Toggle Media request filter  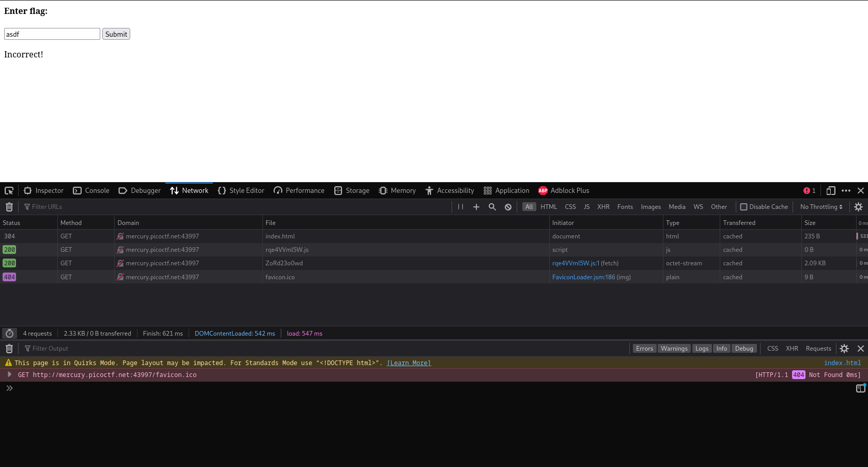(677, 207)
